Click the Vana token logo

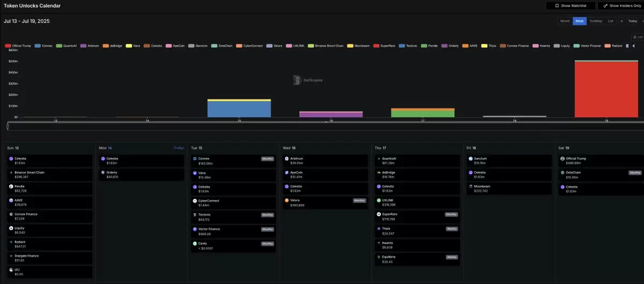coord(195,173)
